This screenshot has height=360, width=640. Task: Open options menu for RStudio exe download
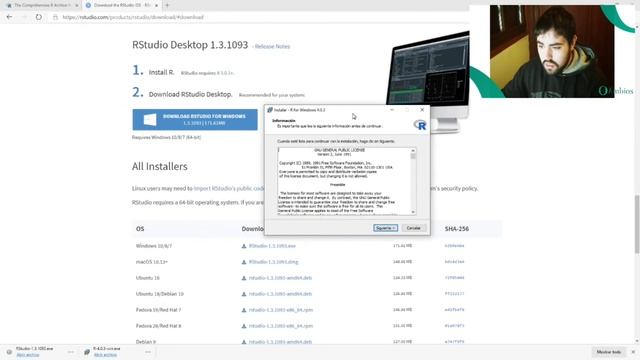tap(71, 352)
